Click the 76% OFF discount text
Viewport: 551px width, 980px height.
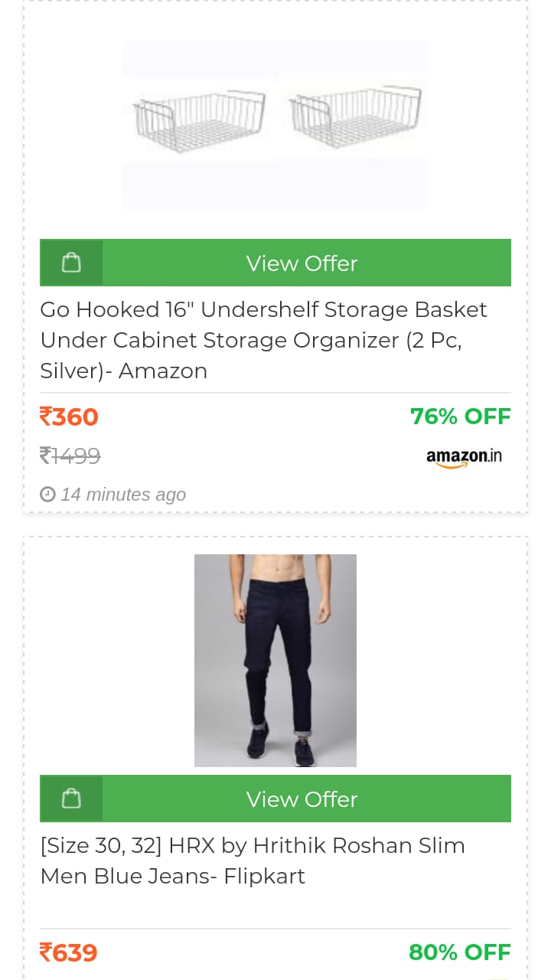461,416
